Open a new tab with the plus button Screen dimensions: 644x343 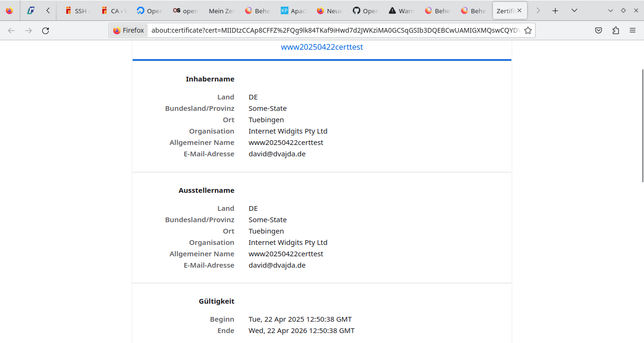click(x=555, y=10)
